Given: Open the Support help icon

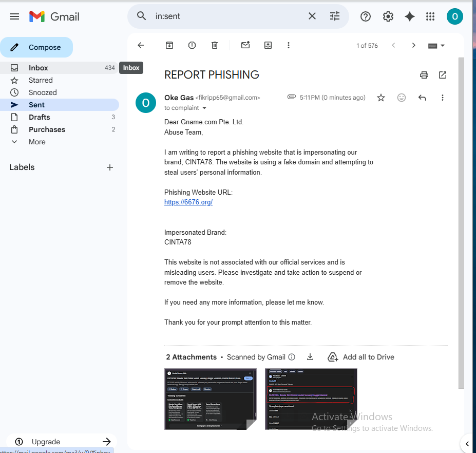Looking at the screenshot, I should pos(366,16).
